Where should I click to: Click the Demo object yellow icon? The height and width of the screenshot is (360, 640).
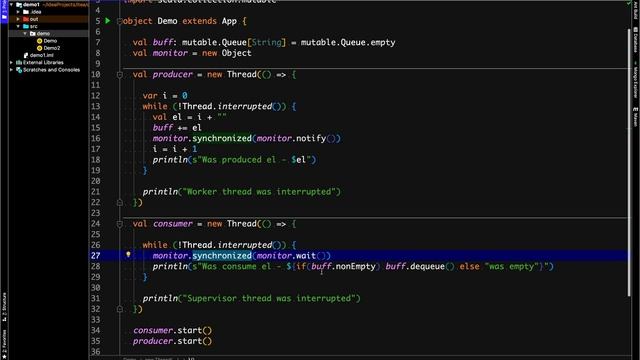[x=40, y=41]
